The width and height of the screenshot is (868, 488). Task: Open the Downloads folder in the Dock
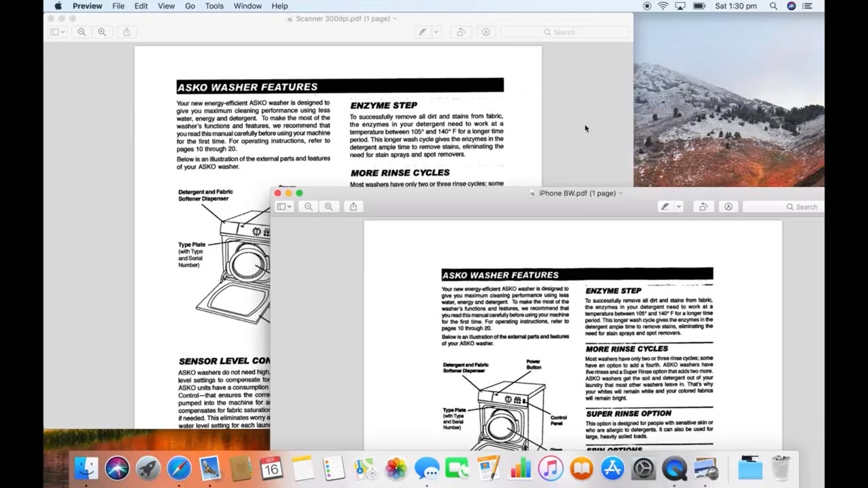pyautogui.click(x=749, y=468)
